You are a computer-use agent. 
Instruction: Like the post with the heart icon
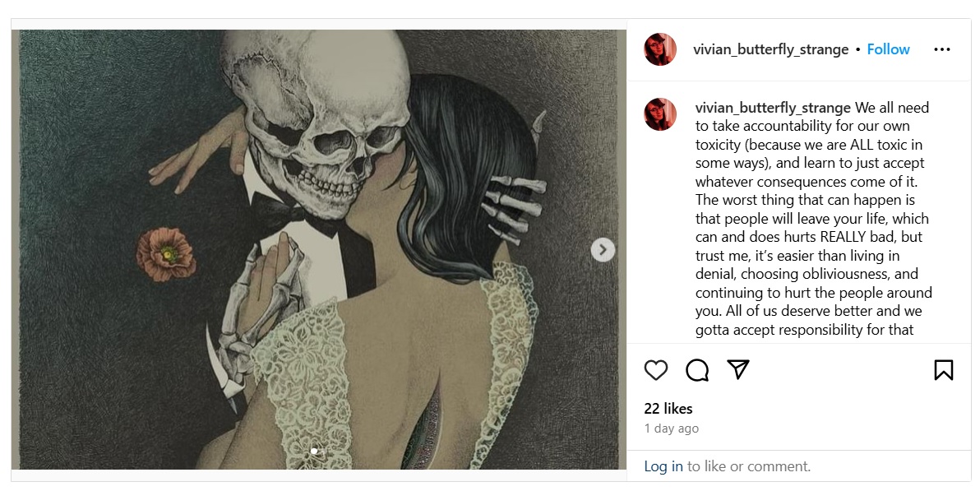(655, 370)
